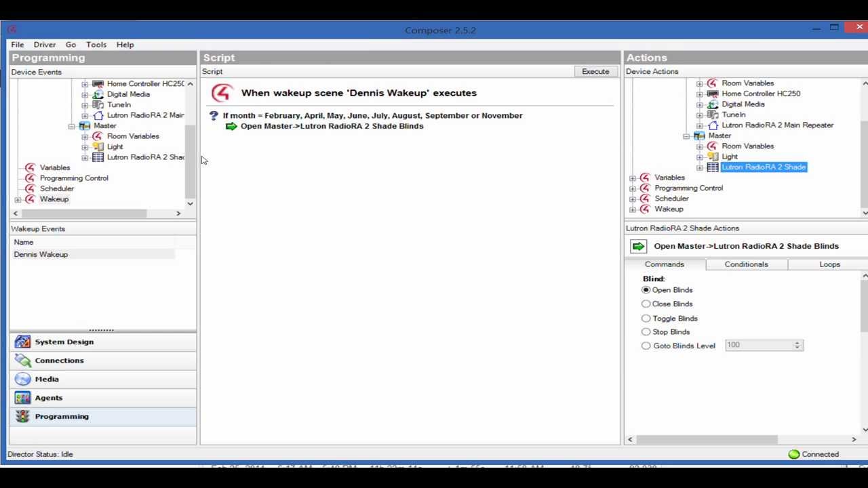Click Home Controller HC250 icon in Device Actions
868x488 pixels.
[712, 94]
